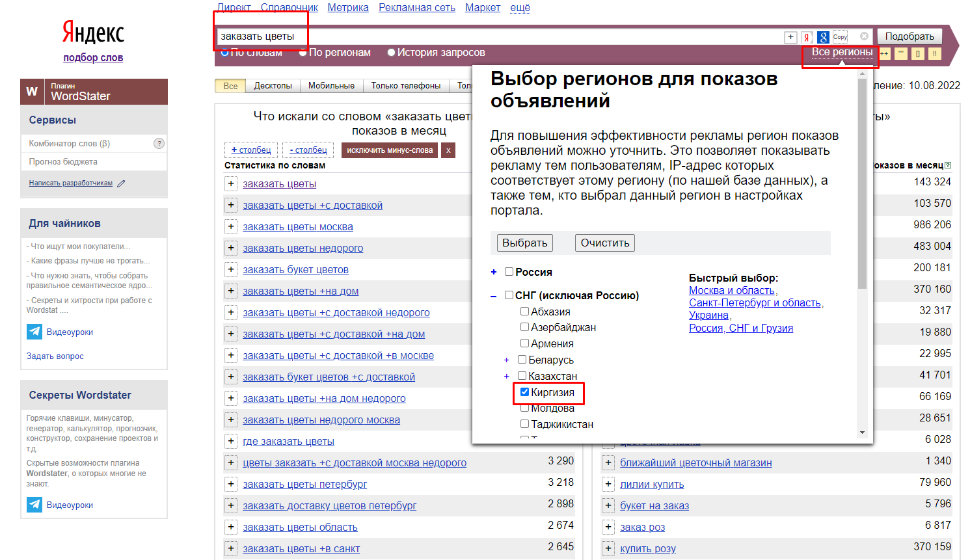Click the scrollbar thumb in region dialog
970x560 pixels.
pyautogui.click(x=862, y=183)
